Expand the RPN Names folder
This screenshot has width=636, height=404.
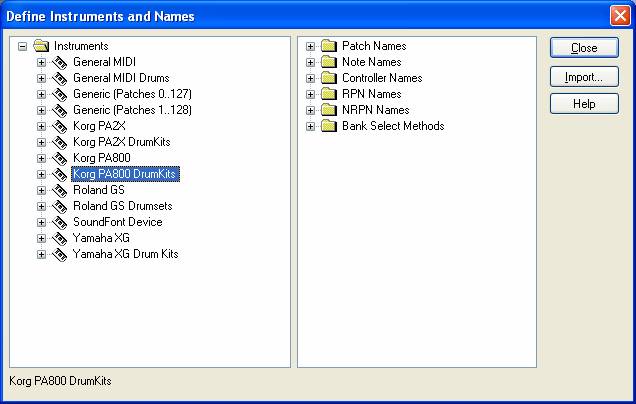tap(310, 95)
